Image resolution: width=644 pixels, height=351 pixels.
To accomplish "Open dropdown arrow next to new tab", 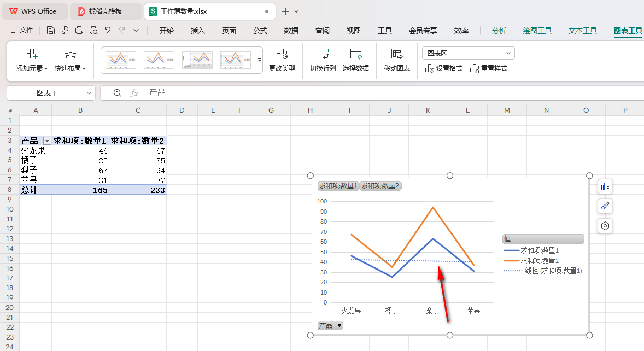I will pos(296,11).
